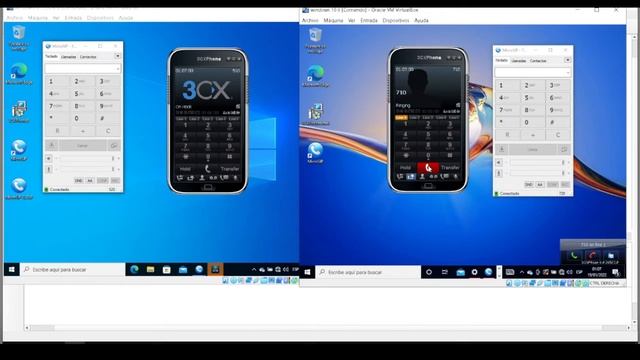Mute speaker in left MicroSIP
The width and height of the screenshot is (640, 360).
[49, 158]
